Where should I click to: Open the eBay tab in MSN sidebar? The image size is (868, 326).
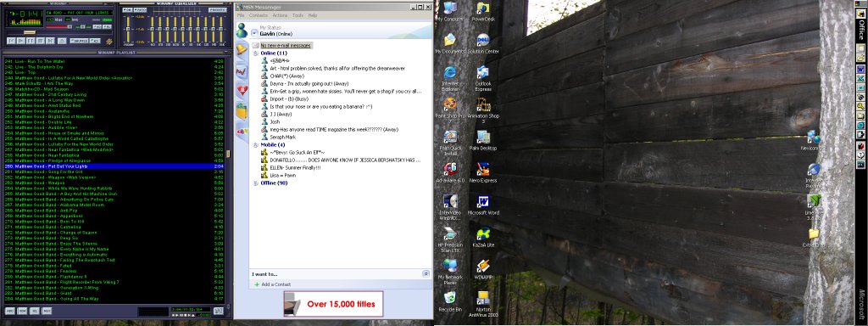point(242,131)
